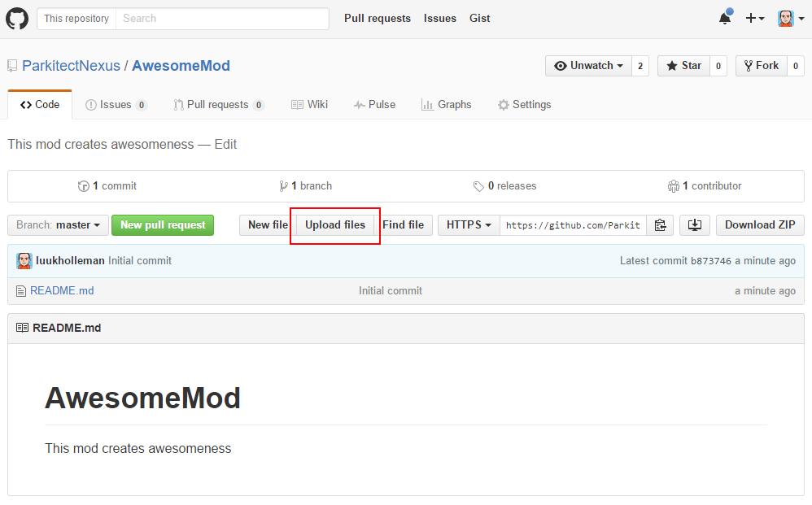
Task: Switch to the repository Pull requests tab
Action: [x=219, y=105]
